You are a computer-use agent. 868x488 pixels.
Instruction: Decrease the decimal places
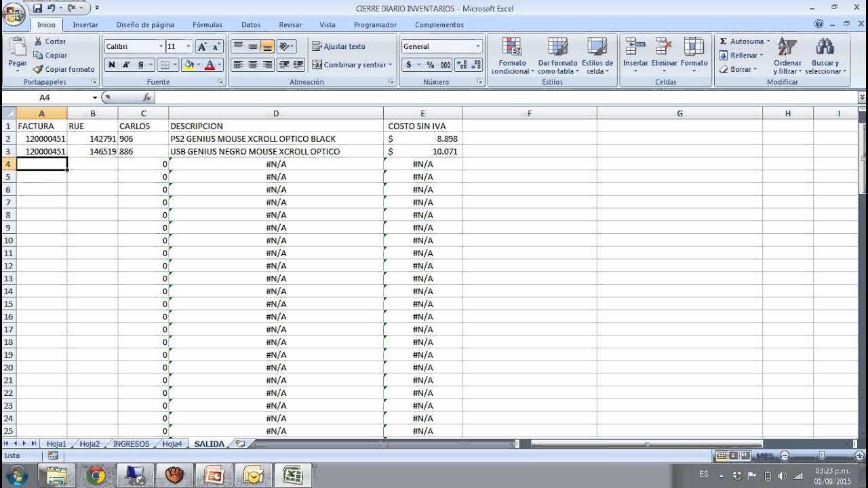[475, 65]
